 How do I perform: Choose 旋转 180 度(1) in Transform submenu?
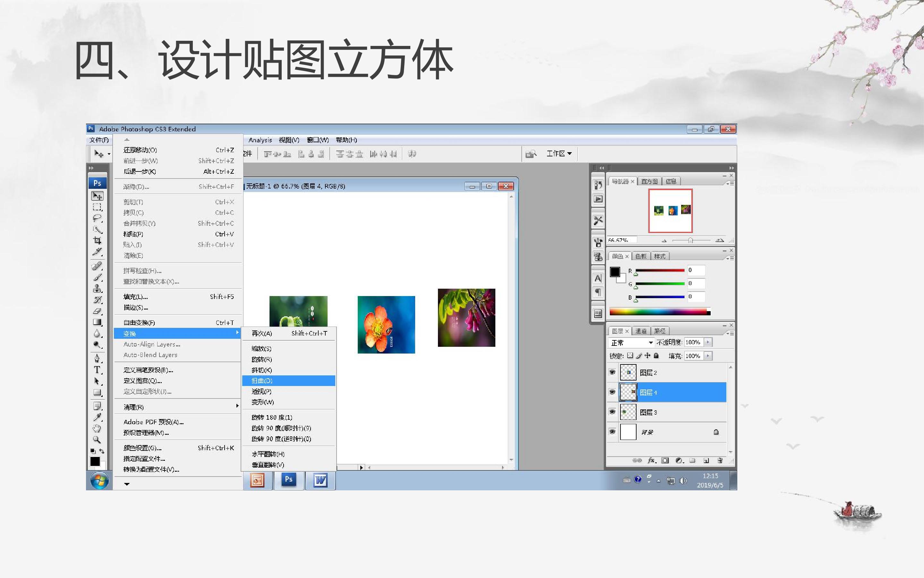289,417
